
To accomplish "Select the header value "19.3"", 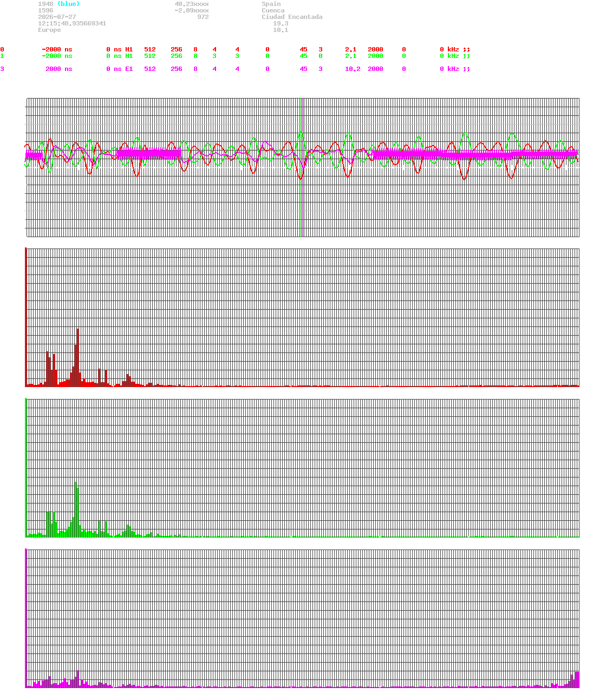I will pyautogui.click(x=281, y=23).
